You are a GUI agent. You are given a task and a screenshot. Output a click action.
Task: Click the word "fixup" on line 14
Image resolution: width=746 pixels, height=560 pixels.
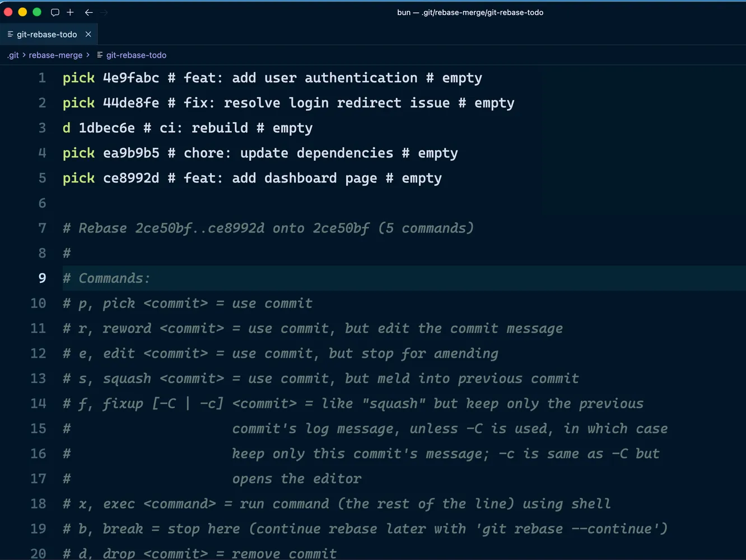(x=123, y=404)
